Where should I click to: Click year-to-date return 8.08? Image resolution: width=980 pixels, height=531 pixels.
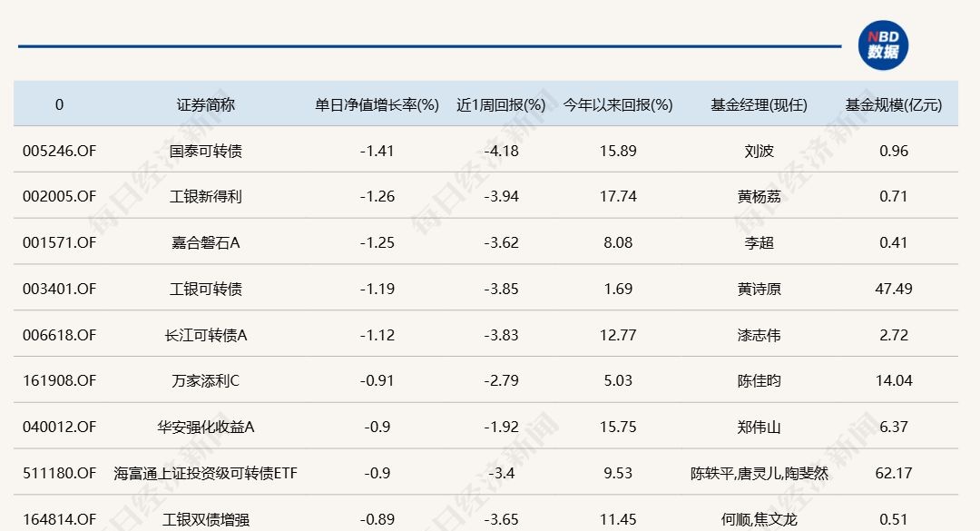[x=618, y=242]
